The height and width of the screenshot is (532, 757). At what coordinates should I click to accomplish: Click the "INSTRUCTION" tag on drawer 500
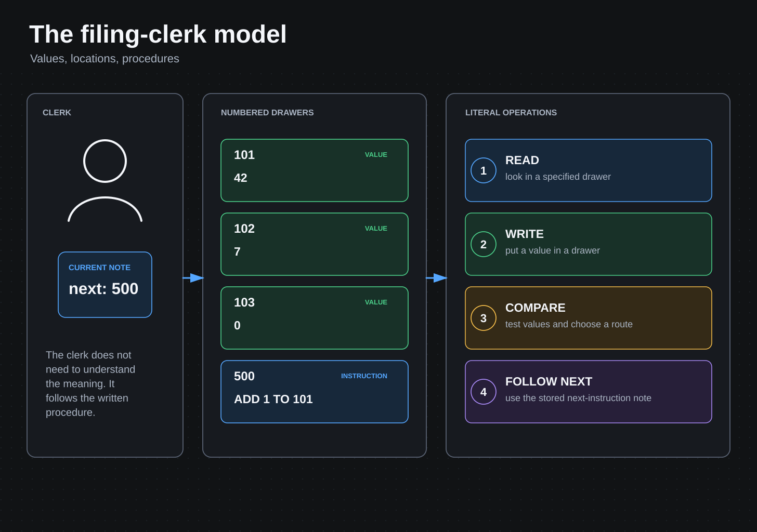coord(364,376)
